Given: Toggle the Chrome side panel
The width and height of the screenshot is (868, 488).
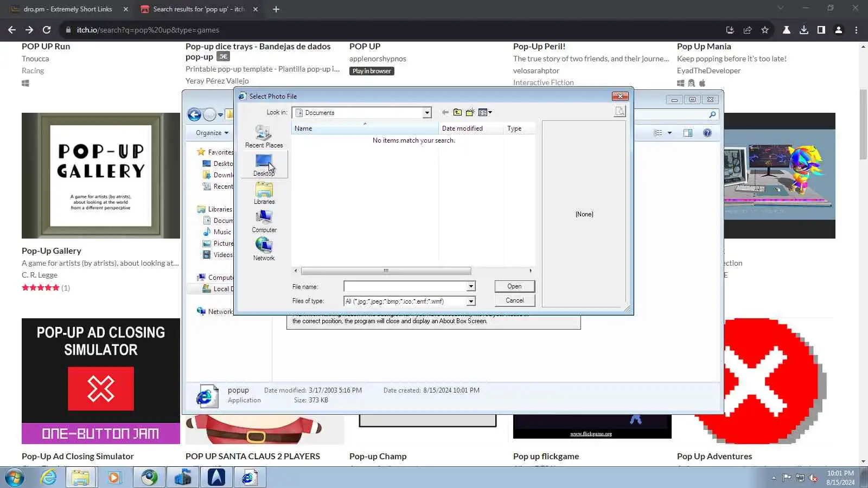Looking at the screenshot, I should click(x=821, y=30).
